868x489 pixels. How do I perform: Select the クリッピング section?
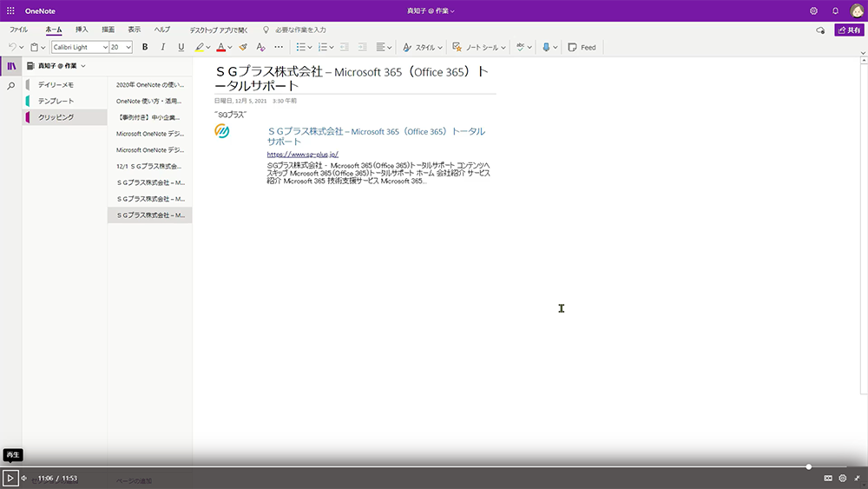coord(65,117)
